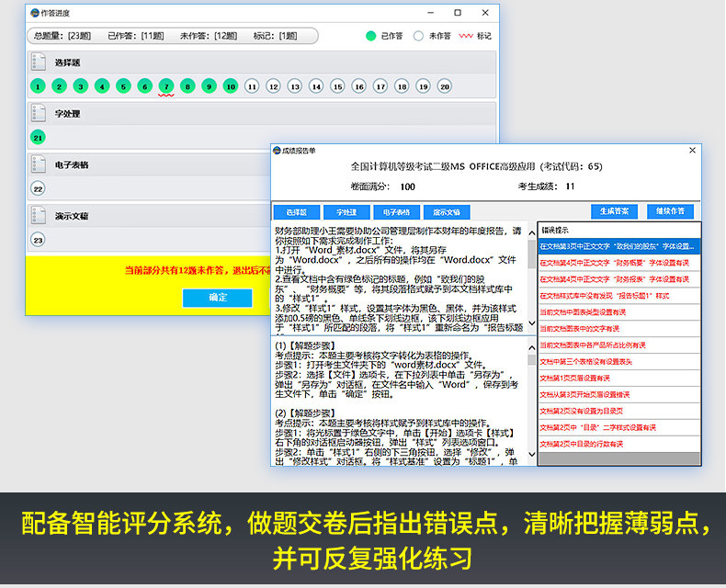Image resolution: width=726 pixels, height=588 pixels.
Task: Click the 错误提示 list header
Action: 619,230
